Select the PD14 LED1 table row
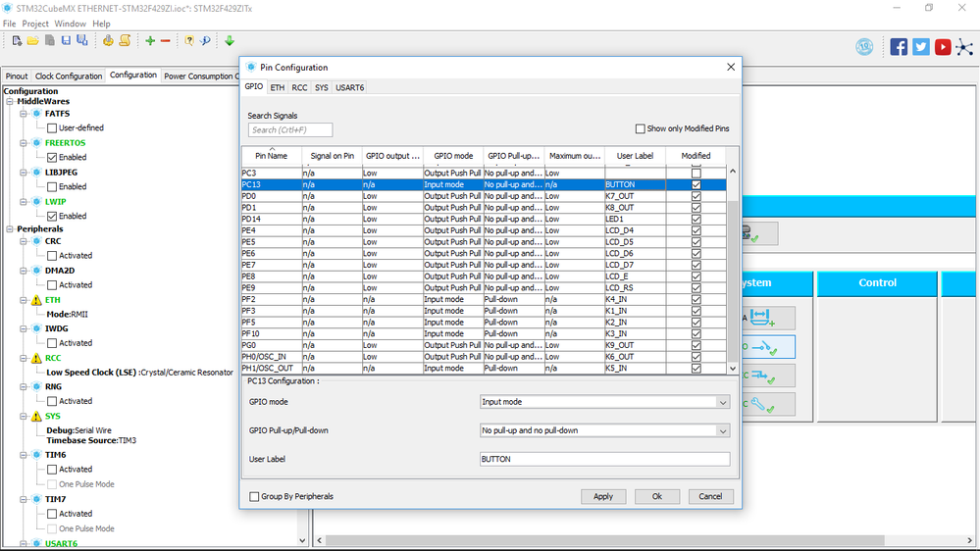The width and height of the screenshot is (980, 551). click(484, 220)
